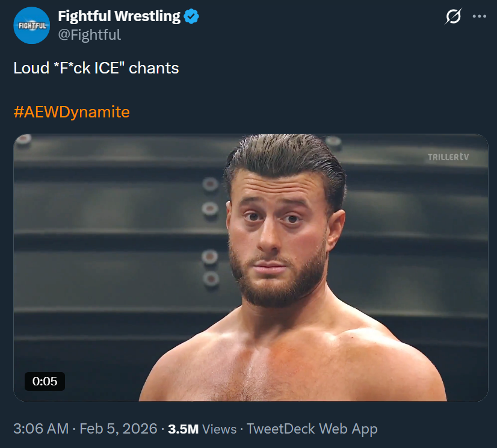Screen dimensions: 497x448
Task: Click the Views label in footer
Action: (x=219, y=429)
